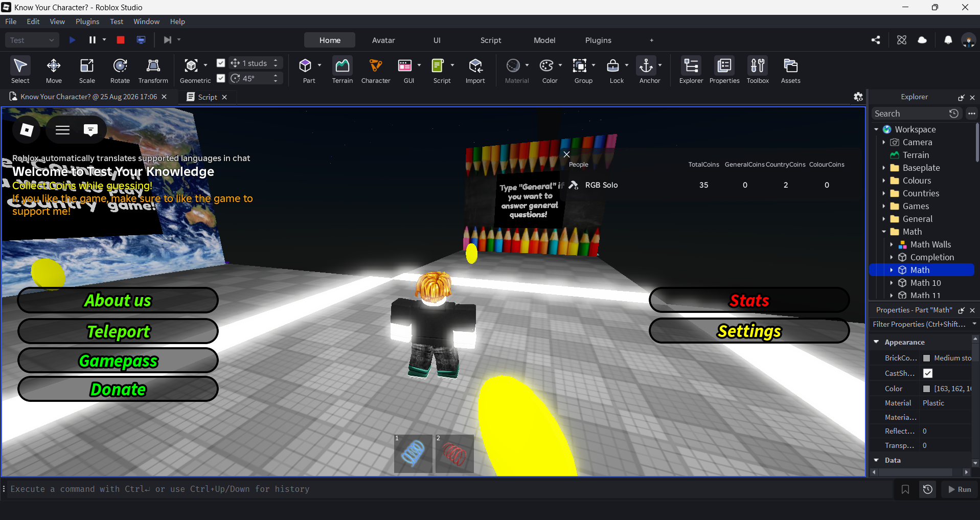Open the Assets manager

[791, 70]
